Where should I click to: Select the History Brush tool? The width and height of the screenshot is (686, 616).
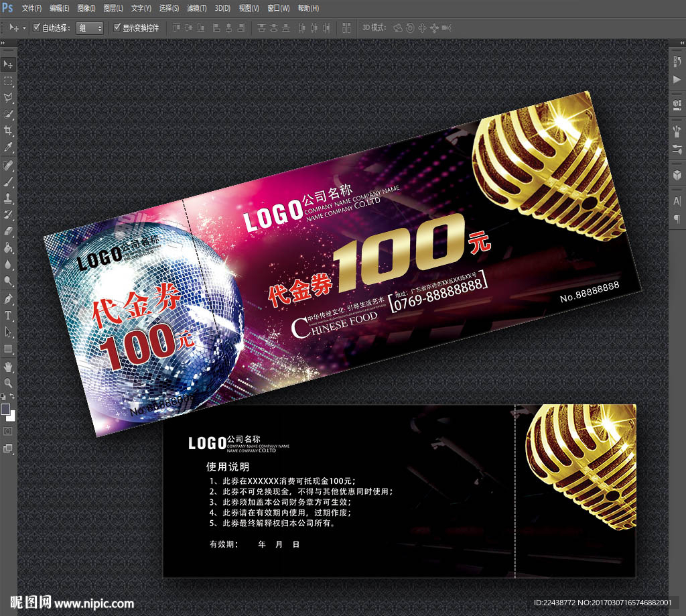point(8,214)
